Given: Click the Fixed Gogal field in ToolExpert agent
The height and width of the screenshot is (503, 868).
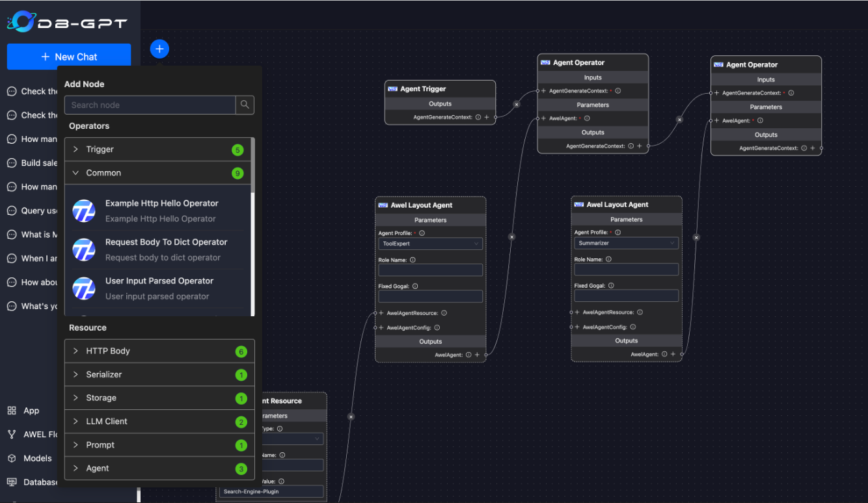Looking at the screenshot, I should [431, 296].
